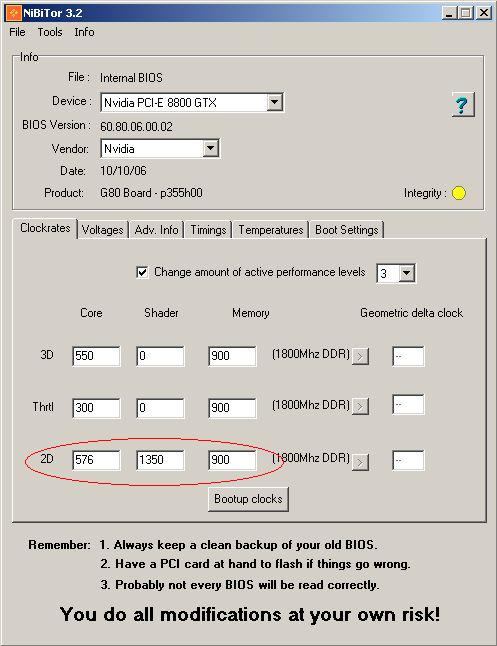This screenshot has width=497, height=646.
Task: Click the 2D Shader clock field 1350
Action: coord(160,460)
